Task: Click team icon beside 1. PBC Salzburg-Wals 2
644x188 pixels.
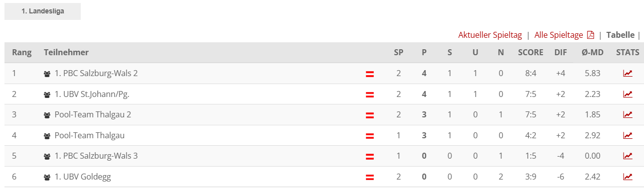Action: (47, 74)
